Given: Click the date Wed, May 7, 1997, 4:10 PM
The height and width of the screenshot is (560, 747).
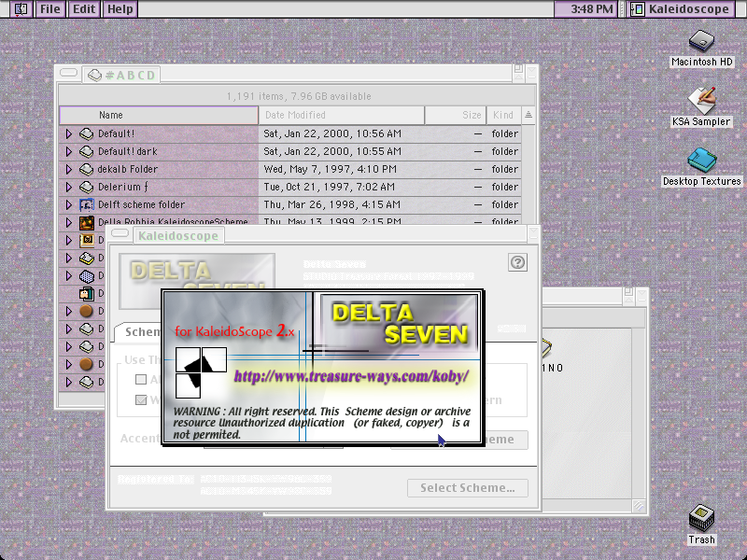Looking at the screenshot, I should click(331, 169).
